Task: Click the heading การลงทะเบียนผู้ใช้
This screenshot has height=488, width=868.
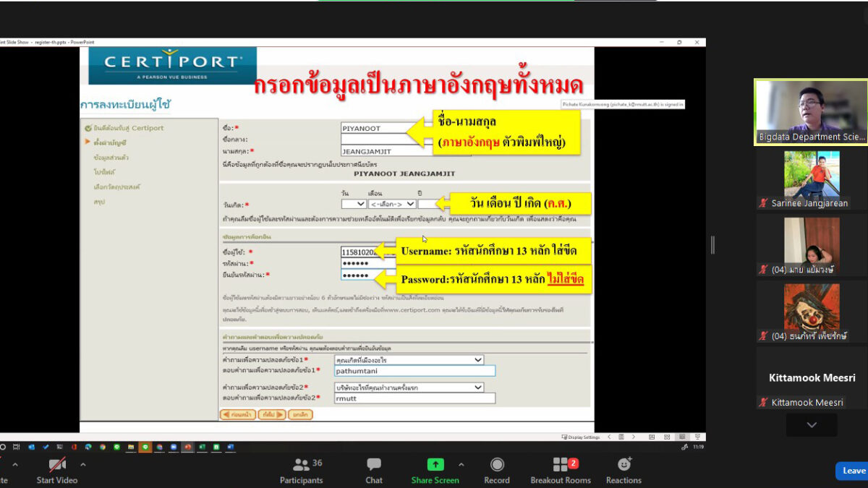Action: (x=125, y=106)
